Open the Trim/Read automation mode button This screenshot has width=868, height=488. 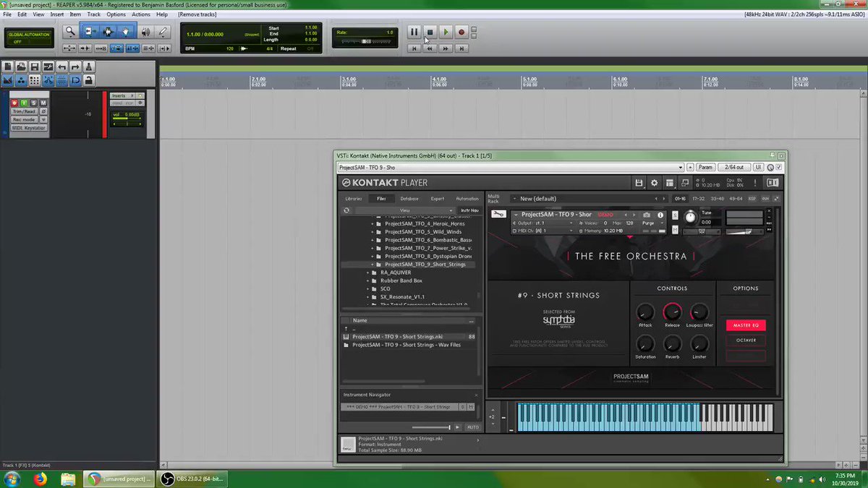pyautogui.click(x=24, y=111)
